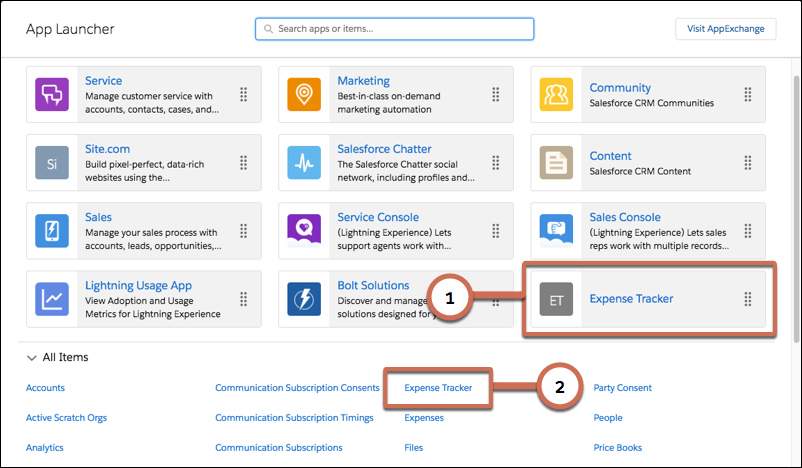This screenshot has width=802, height=468.
Task: Click the drag handle on Community tile
Action: coord(748,95)
